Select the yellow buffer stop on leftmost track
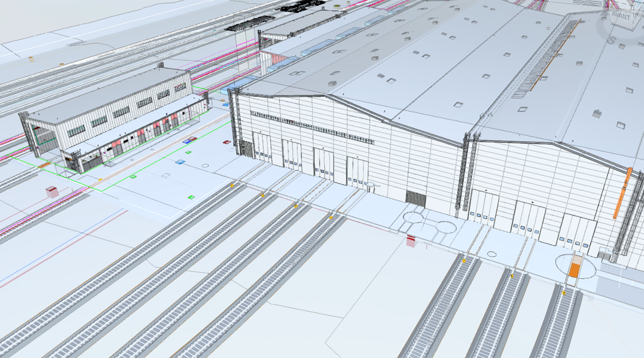The height and width of the screenshot is (358, 644). [x=232, y=185]
